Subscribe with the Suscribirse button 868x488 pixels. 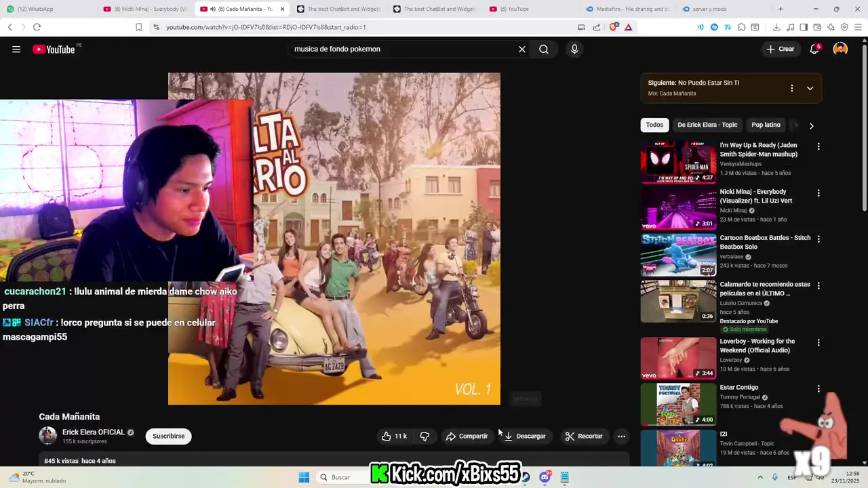click(x=169, y=436)
